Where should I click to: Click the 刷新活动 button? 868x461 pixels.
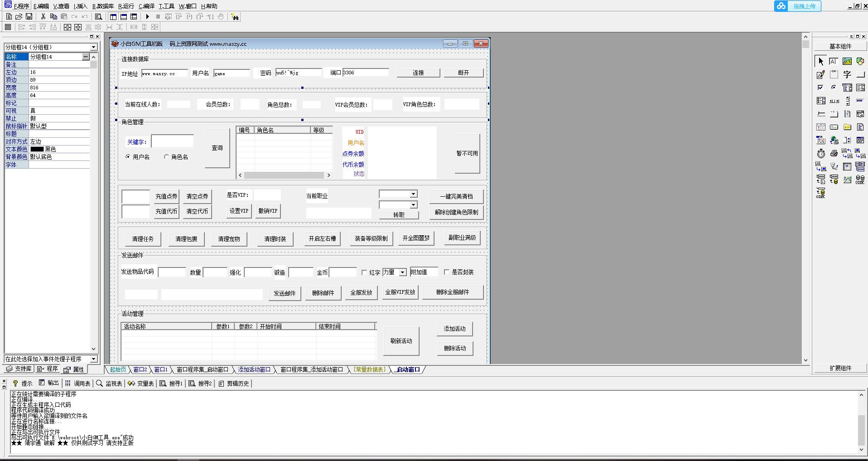pos(401,341)
